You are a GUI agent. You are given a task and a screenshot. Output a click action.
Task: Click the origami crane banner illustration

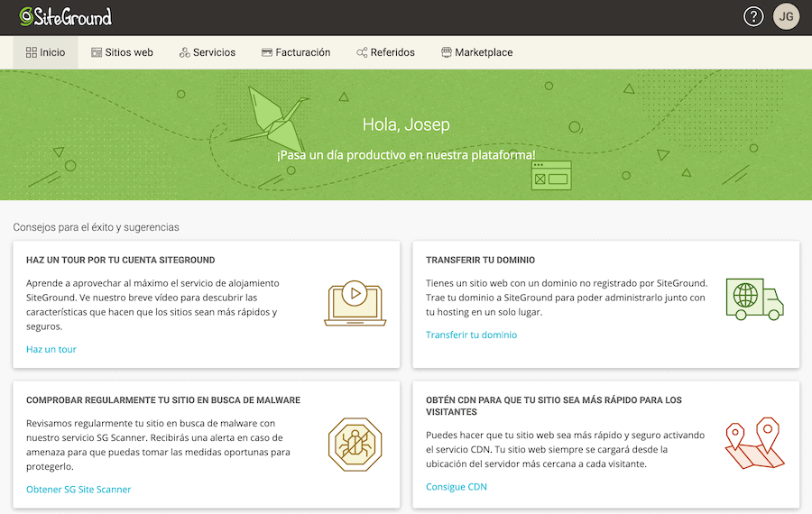click(x=269, y=120)
